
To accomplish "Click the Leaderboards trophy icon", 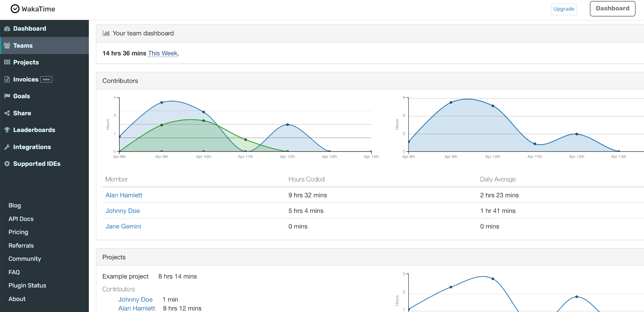I will coord(7,130).
